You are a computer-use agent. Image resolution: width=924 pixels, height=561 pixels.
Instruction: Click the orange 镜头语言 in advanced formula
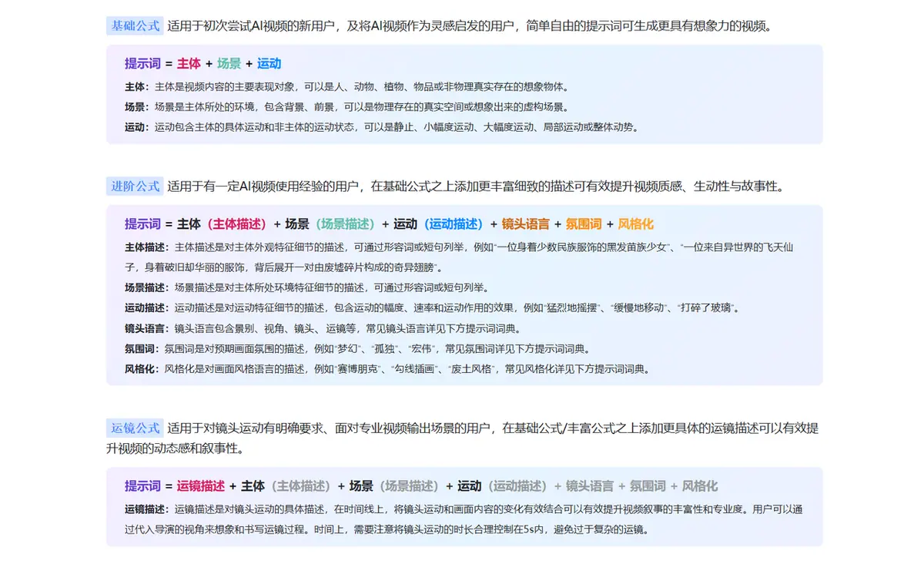526,224
